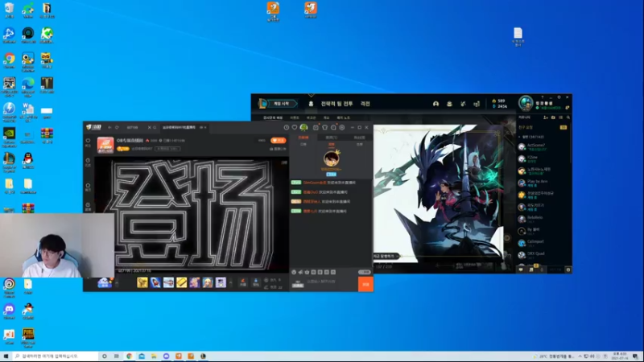The height and width of the screenshot is (362, 644).
Task: Open the Recycle Bin desktop icon
Action: 9,10
